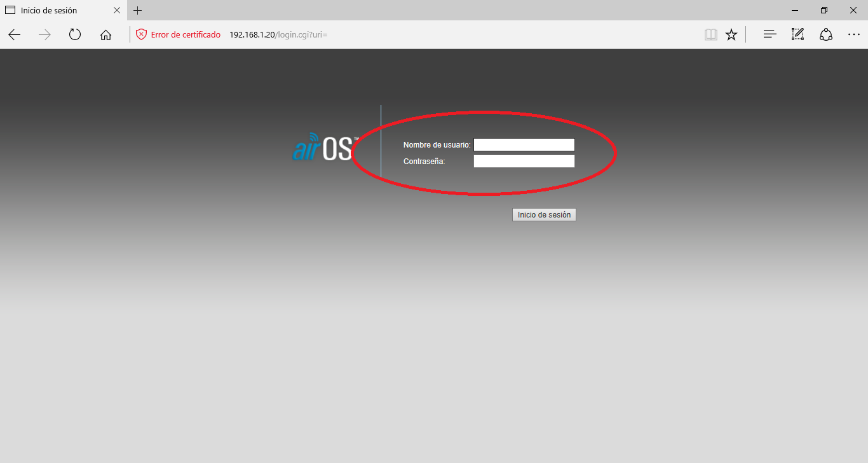
Task: Click the Contraseña label text
Action: point(424,162)
